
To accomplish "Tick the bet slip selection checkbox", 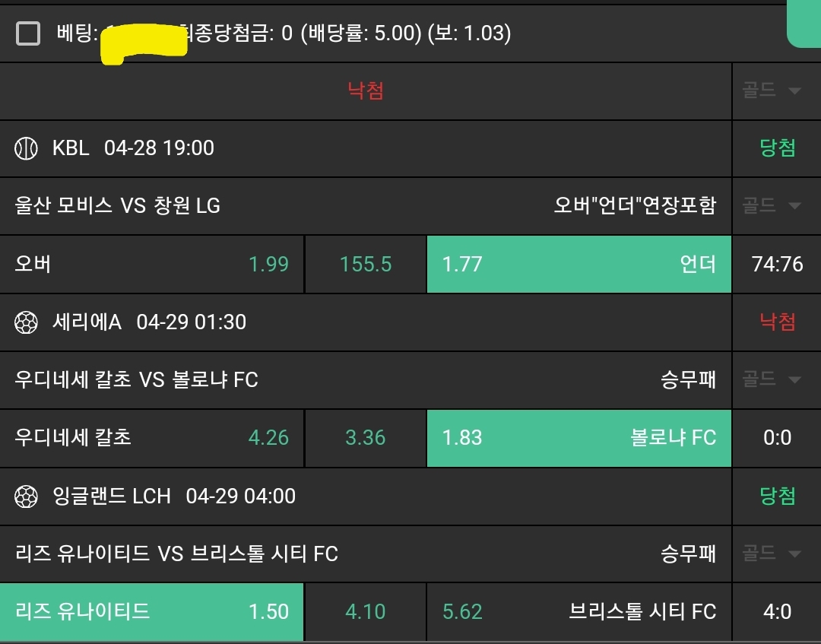I will click(28, 33).
